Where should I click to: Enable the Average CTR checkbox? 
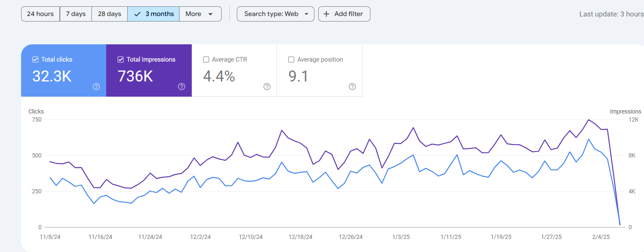(x=206, y=60)
